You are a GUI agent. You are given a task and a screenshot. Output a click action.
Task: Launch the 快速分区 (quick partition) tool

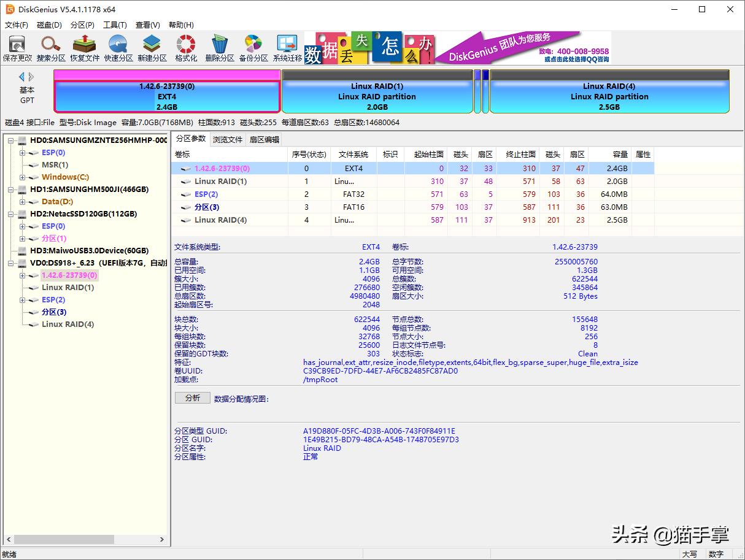(x=118, y=47)
